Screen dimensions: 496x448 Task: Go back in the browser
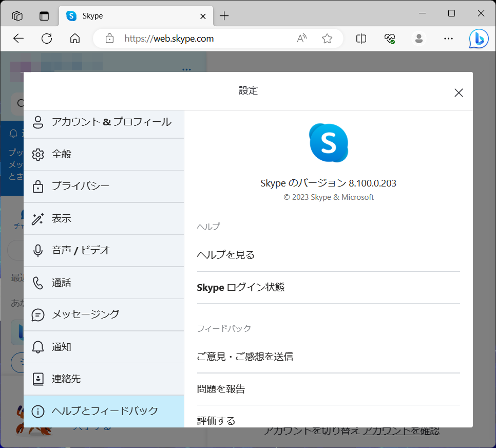pos(18,39)
